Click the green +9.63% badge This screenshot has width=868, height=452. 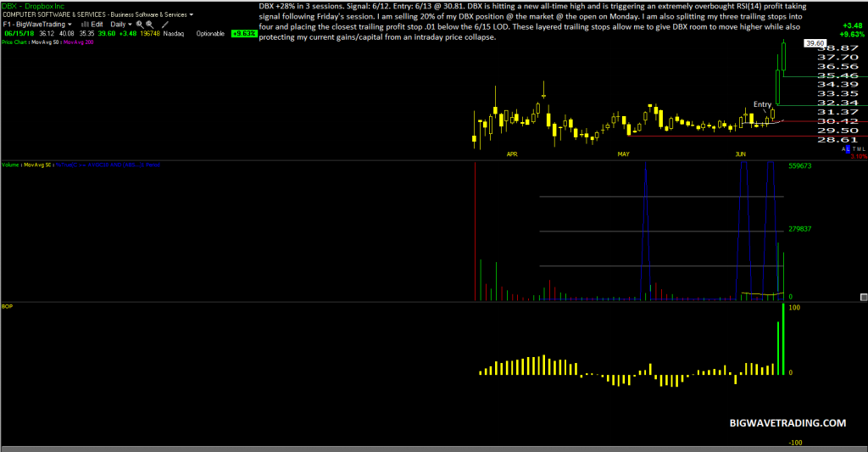pyautogui.click(x=244, y=34)
